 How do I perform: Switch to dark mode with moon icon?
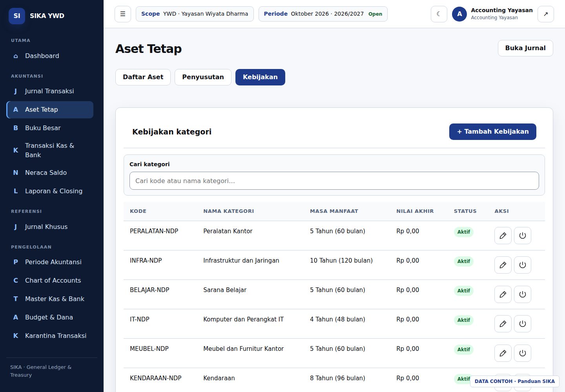(x=439, y=14)
